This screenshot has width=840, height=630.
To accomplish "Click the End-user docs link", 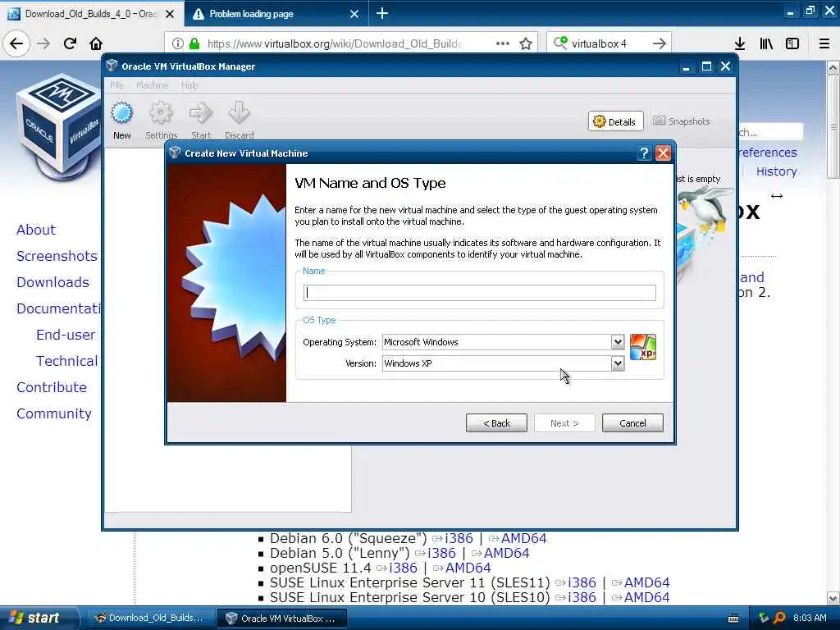I will [66, 335].
